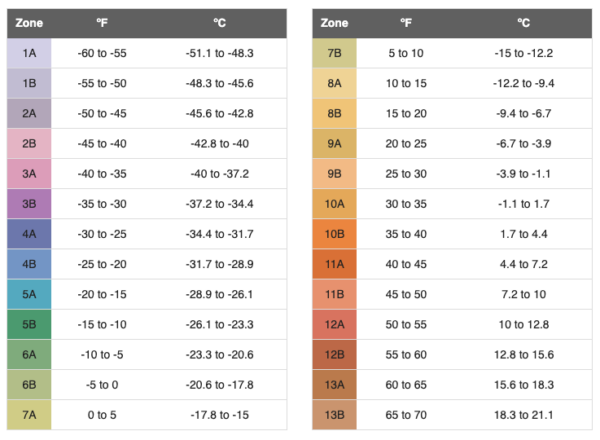This screenshot has height=440, width=600.
Task: Select the yellow 7A zone swatch
Action: [x=29, y=415]
